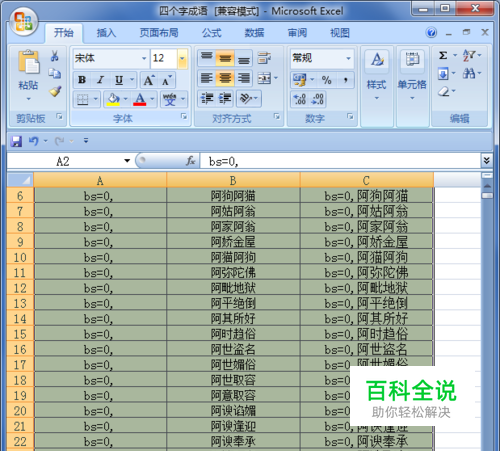Open the clipboard dialog launcher
Screen dimensions: 500x451
click(59, 116)
